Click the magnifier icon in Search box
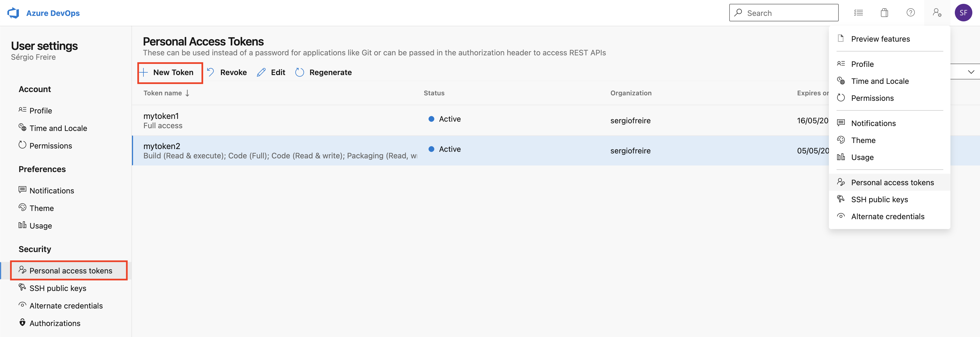Image resolution: width=980 pixels, height=337 pixels. click(x=738, y=13)
